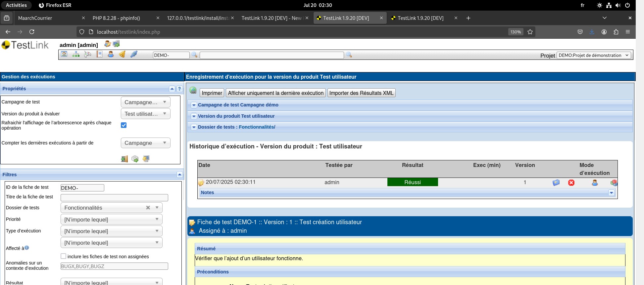Uncheck the Rafraichir l'affichage de l'arborescence checkbox

(124, 125)
